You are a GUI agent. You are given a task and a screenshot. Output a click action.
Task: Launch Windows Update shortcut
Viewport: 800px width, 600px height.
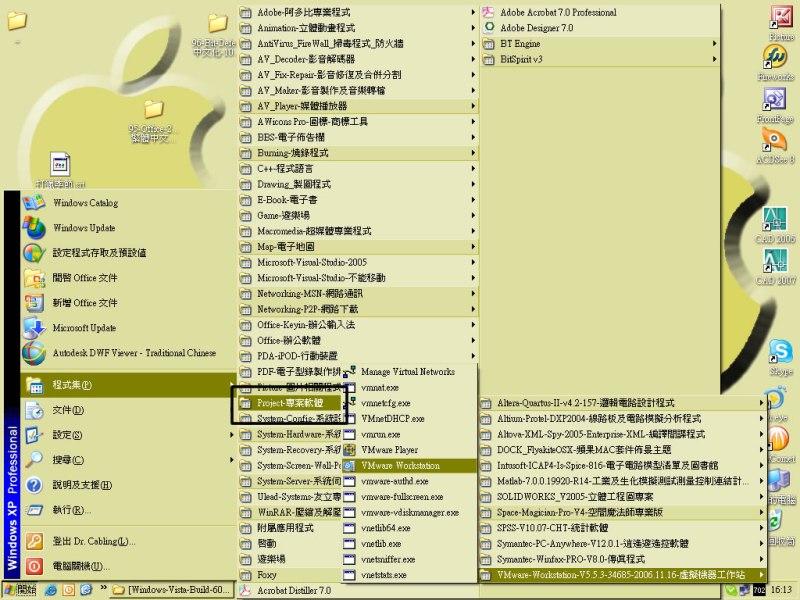pyautogui.click(x=128, y=228)
